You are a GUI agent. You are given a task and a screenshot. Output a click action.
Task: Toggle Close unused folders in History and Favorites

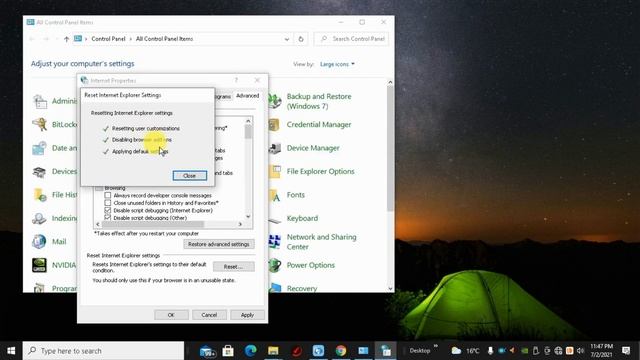[x=108, y=203]
